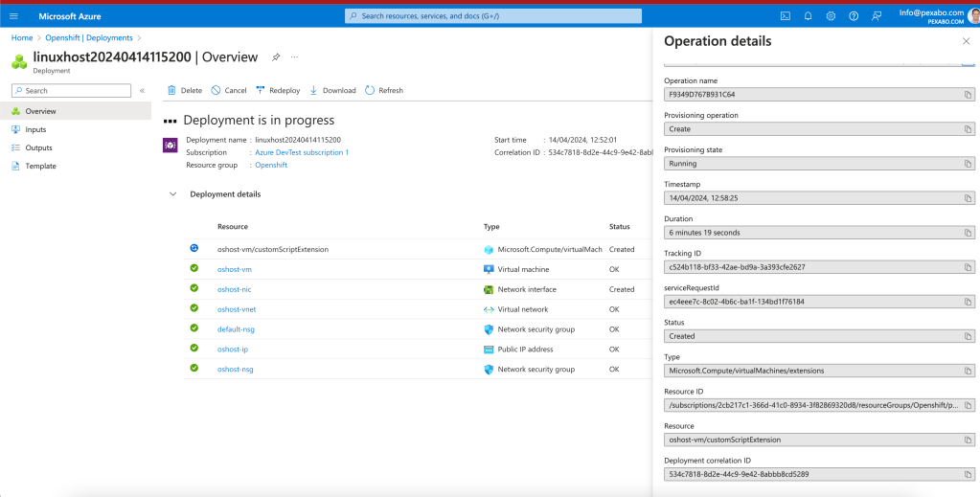Copy the Provisioning state value
Screen dimensions: 980x497
point(968,164)
